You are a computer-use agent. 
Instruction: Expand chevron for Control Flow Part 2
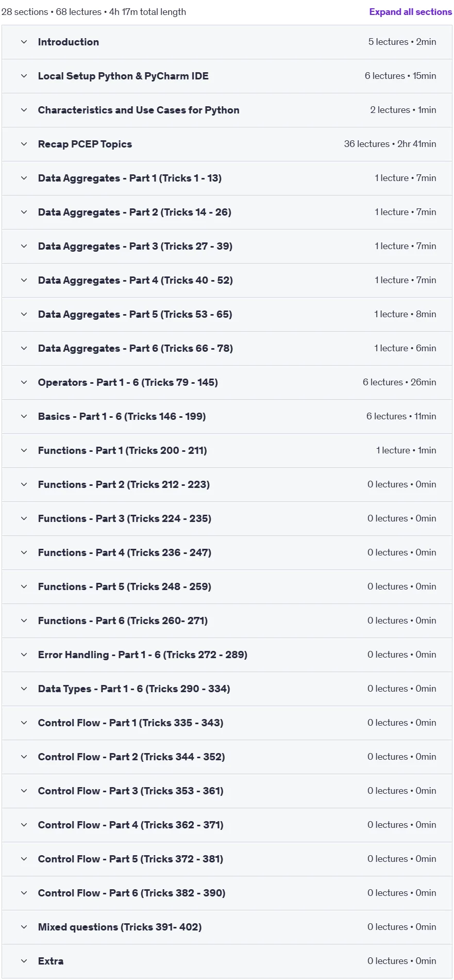click(24, 757)
